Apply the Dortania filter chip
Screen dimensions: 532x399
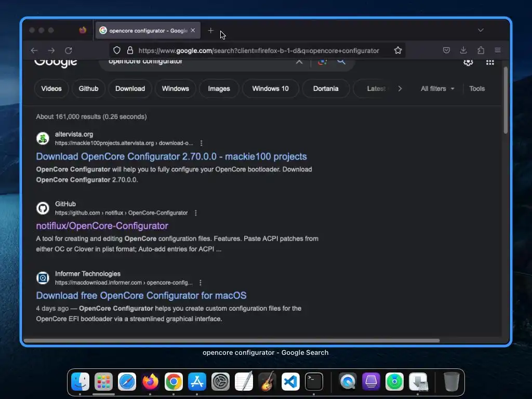click(x=326, y=88)
